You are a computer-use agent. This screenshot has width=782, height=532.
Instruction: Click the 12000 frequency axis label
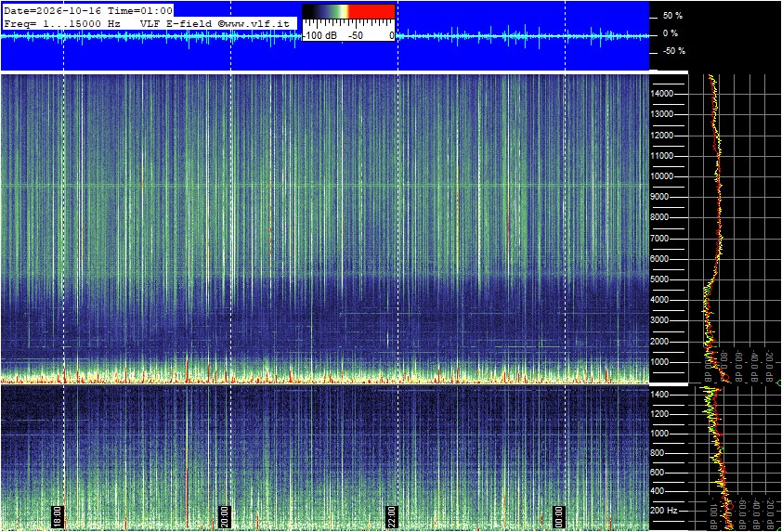pyautogui.click(x=662, y=136)
